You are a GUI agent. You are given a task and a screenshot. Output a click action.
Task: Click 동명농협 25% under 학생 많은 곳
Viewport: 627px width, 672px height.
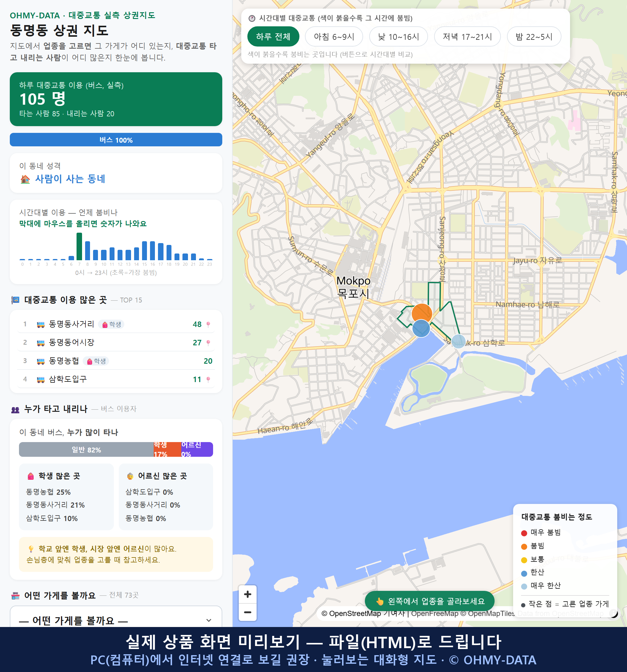(x=48, y=492)
